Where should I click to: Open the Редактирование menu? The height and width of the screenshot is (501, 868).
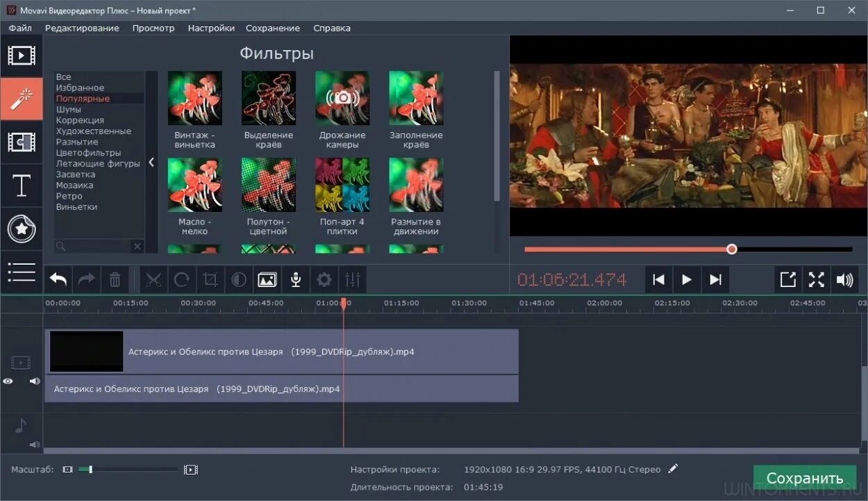coord(82,28)
